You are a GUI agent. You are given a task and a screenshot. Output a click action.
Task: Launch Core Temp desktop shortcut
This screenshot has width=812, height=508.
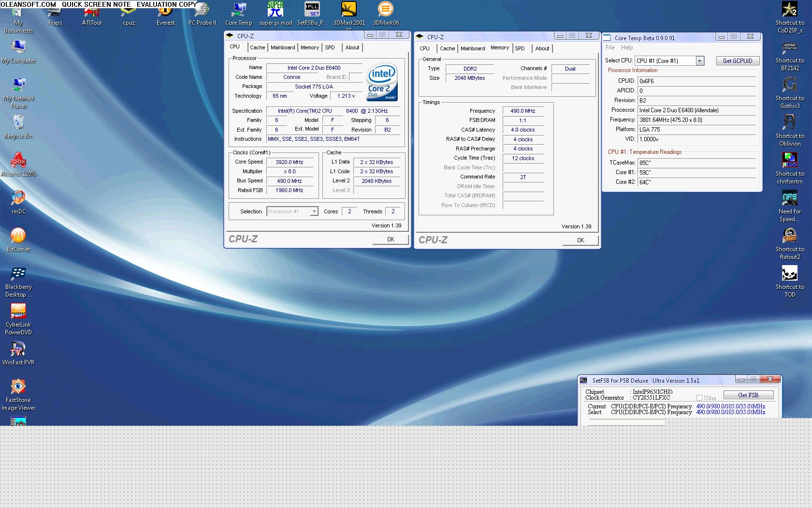(x=239, y=14)
